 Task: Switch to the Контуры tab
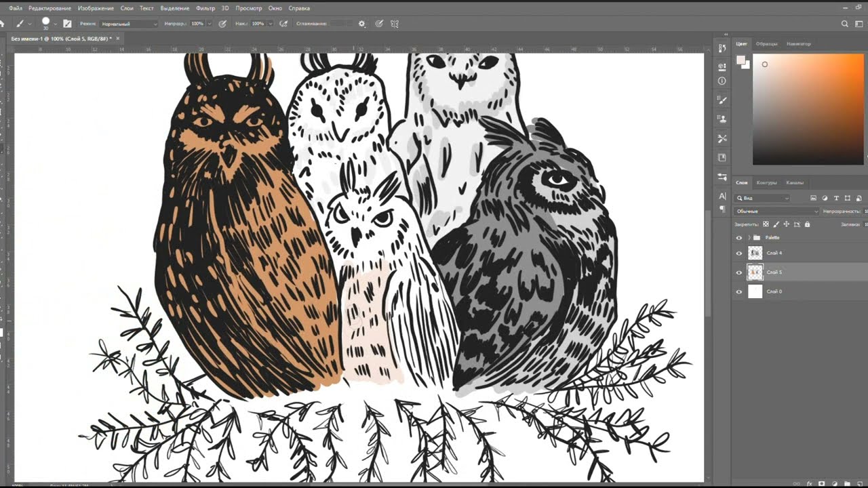click(766, 183)
